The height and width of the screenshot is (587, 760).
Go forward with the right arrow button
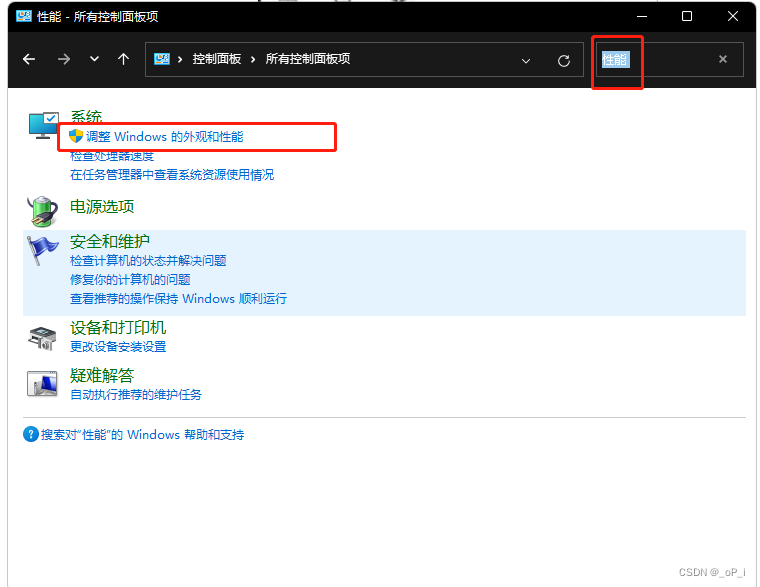(63, 59)
